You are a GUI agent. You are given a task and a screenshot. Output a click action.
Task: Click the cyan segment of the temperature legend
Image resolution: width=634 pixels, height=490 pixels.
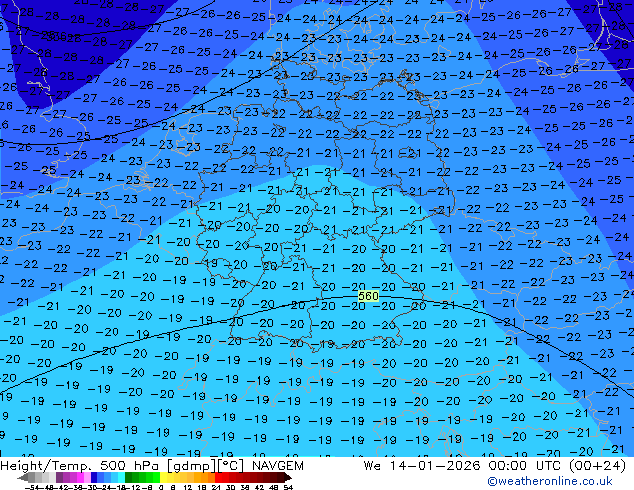pyautogui.click(x=121, y=477)
